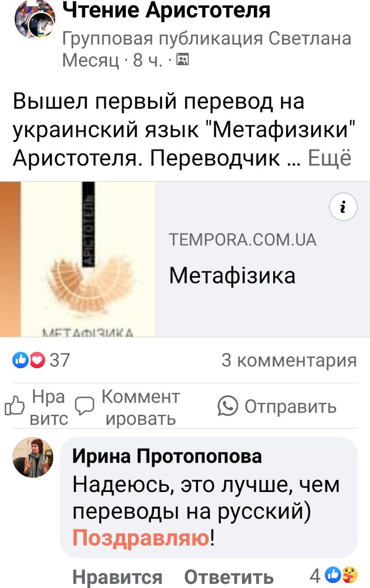Open the book cover thumbnail
The image size is (370, 588).
(x=78, y=260)
